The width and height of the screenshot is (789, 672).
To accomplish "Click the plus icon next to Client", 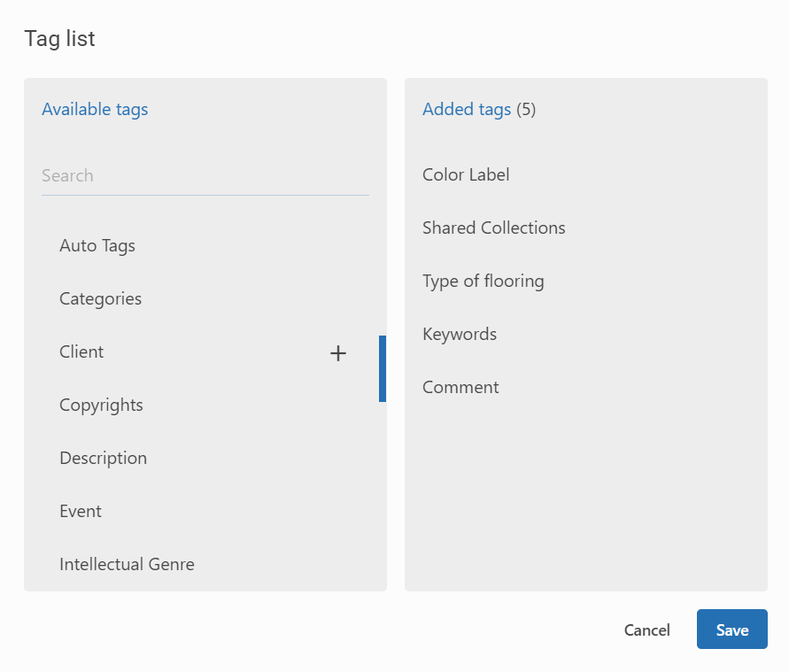I will 337,353.
